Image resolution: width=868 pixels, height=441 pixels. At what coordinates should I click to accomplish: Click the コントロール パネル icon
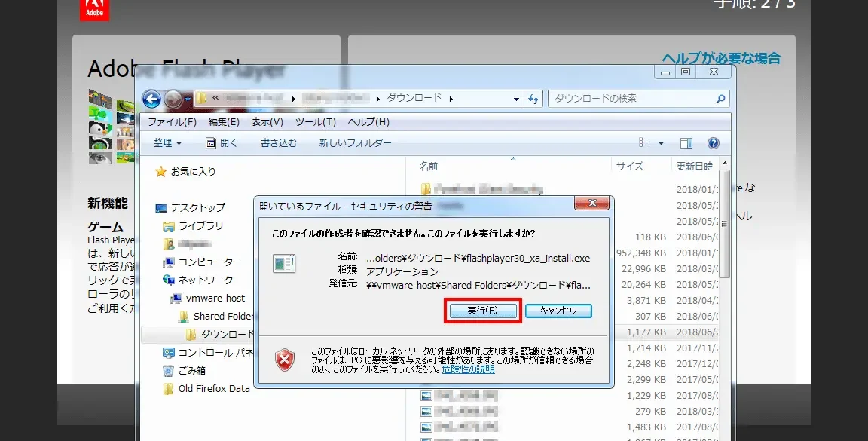point(168,353)
